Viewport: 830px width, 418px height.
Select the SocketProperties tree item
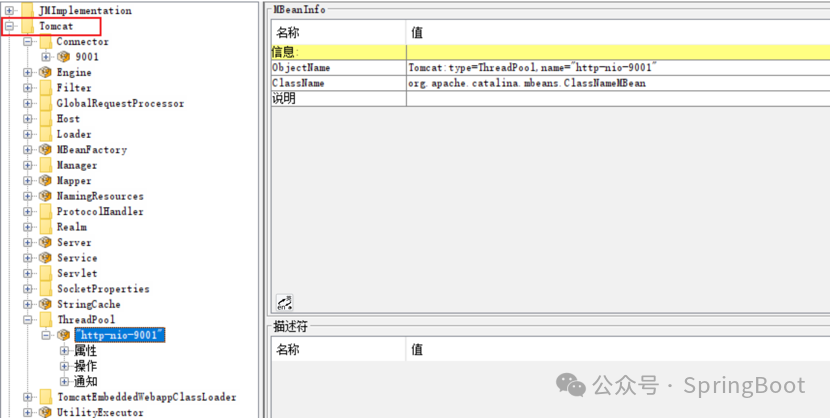pyautogui.click(x=103, y=289)
